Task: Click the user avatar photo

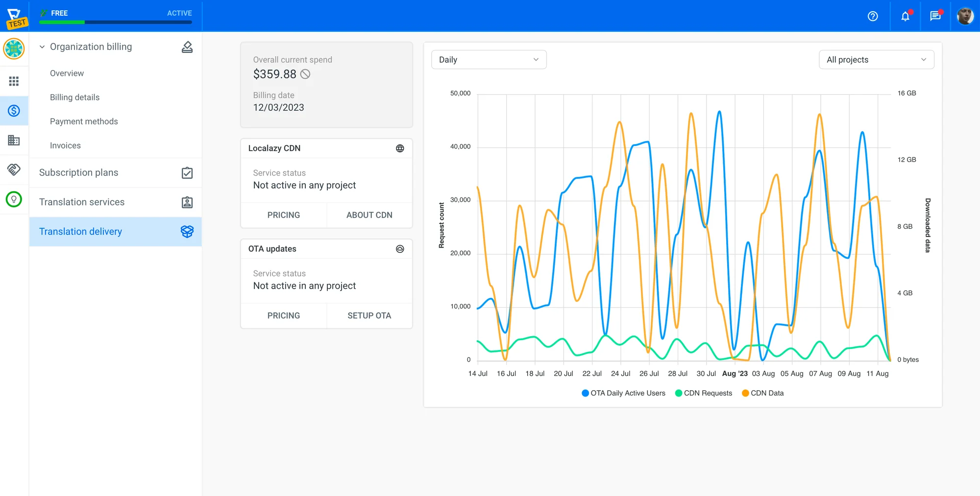Action: [965, 16]
